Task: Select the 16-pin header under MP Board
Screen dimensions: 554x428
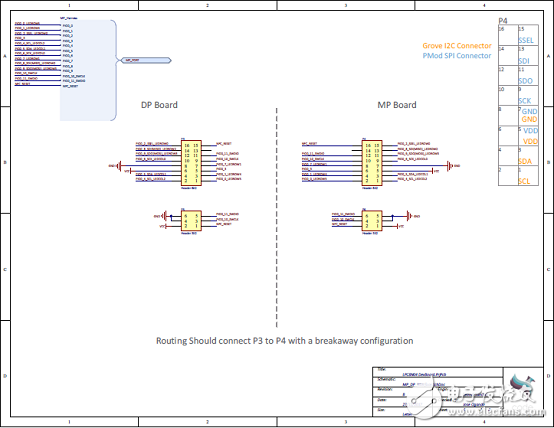Action: click(x=372, y=163)
